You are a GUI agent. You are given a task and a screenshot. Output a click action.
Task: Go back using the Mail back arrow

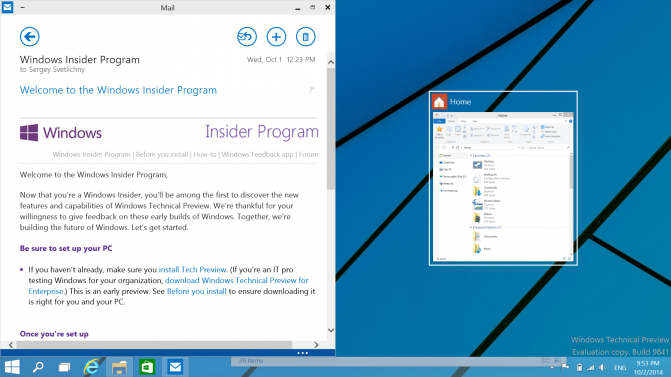[30, 37]
